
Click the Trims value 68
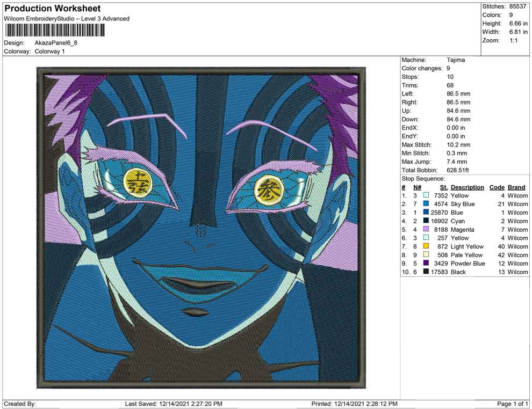(x=450, y=85)
